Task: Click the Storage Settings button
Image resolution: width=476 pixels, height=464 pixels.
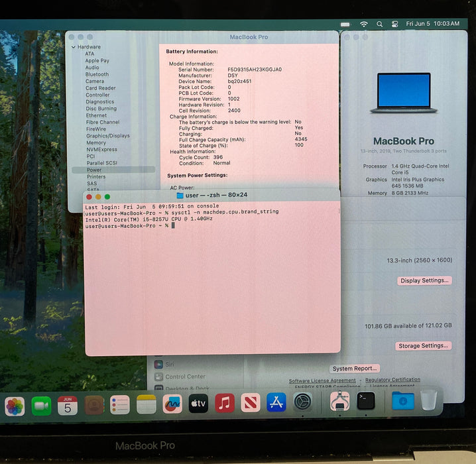Action: coord(423,346)
